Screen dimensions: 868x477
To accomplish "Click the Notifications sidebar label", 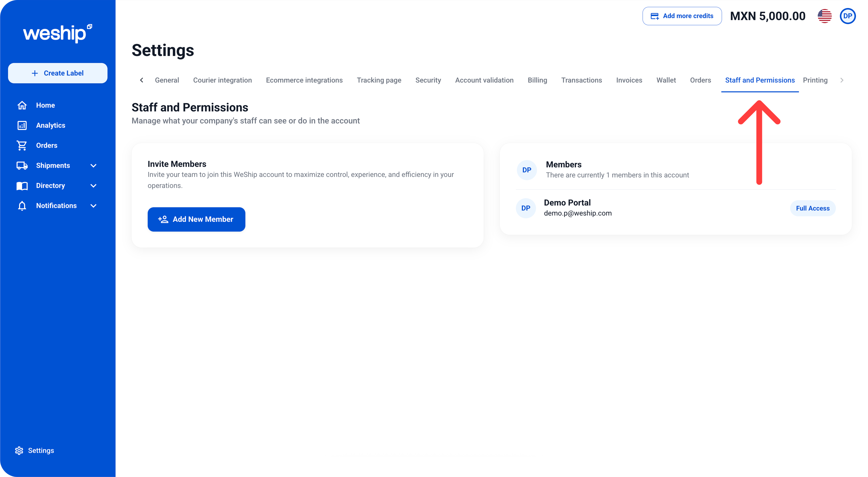I will [56, 206].
